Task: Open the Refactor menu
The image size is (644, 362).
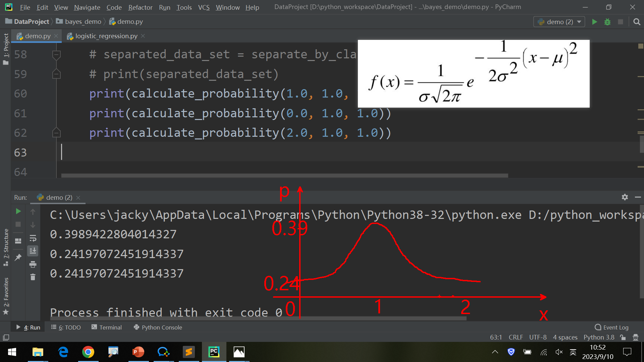Action: (140, 7)
